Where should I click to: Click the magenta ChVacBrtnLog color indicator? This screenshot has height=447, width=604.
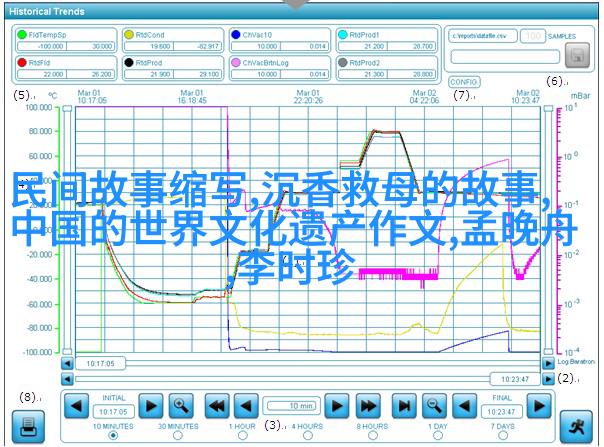pos(236,62)
